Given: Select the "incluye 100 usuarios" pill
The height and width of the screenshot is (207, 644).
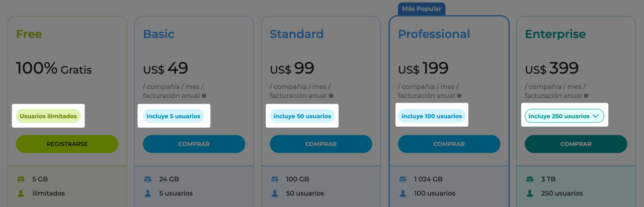Looking at the screenshot, I should coord(432,116).
